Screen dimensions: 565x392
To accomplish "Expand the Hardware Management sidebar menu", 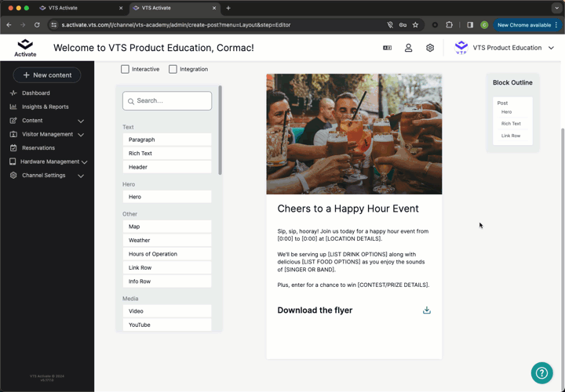I will click(84, 162).
